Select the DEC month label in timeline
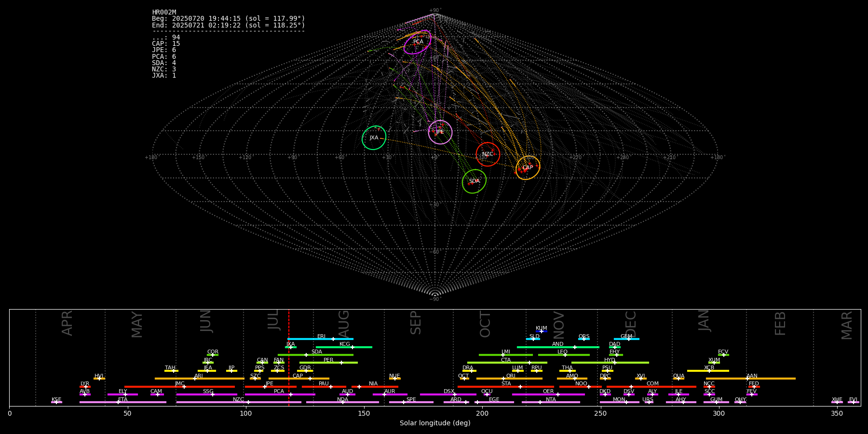This screenshot has height=434, width=868. click(x=631, y=324)
